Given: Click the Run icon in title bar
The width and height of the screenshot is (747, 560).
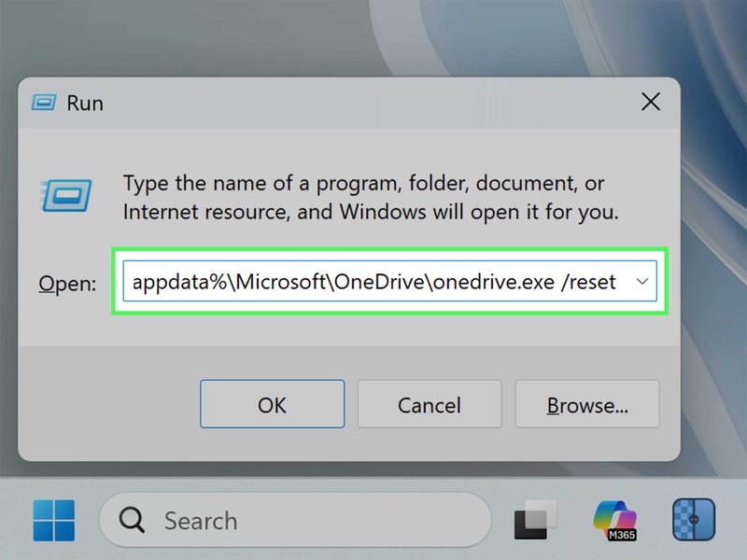Looking at the screenshot, I should 43,103.
